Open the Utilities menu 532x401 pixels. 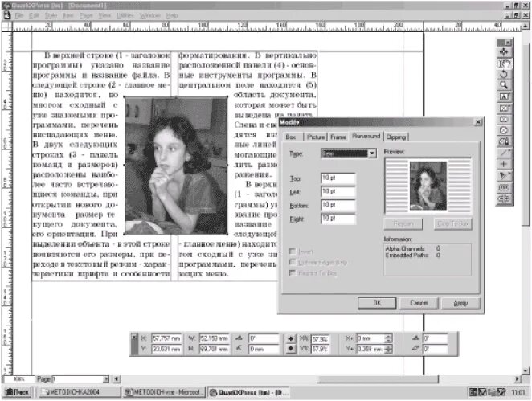[x=125, y=15]
